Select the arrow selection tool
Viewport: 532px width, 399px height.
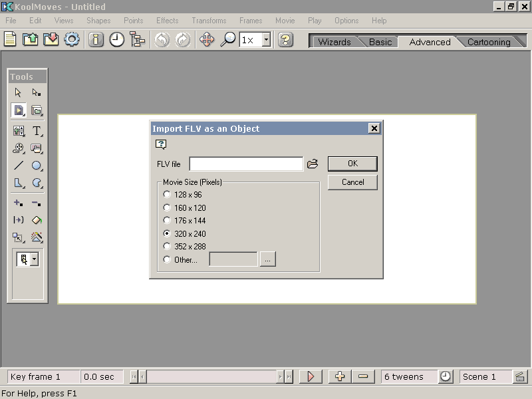pyautogui.click(x=19, y=92)
